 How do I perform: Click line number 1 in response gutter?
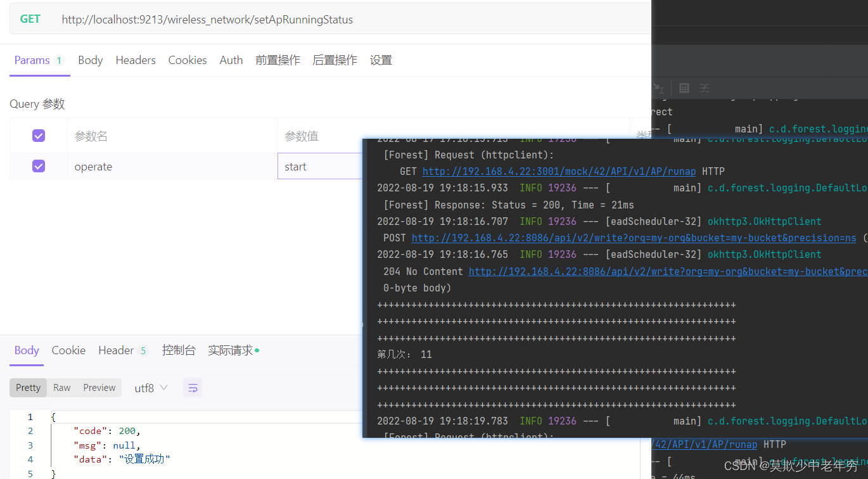click(30, 417)
